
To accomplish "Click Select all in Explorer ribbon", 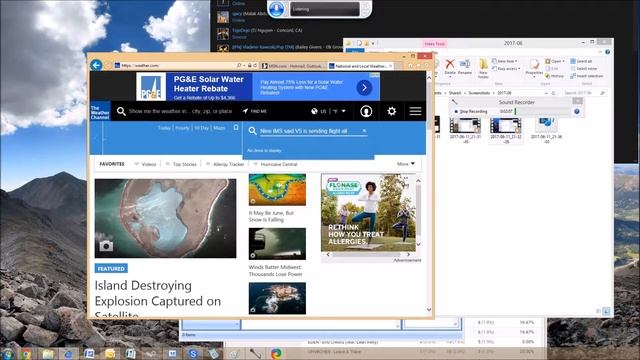I will pyautogui.click(x=581, y=61).
